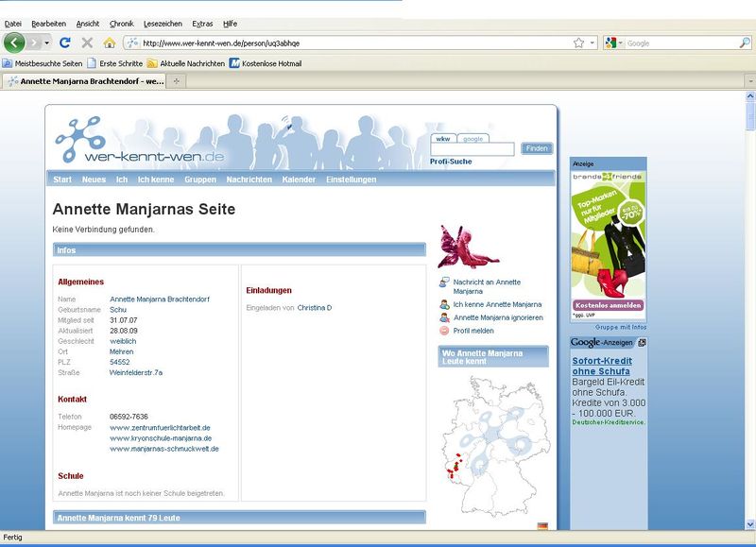The width and height of the screenshot is (756, 547).
Task: Switch to the google search tab
Action: (472, 138)
